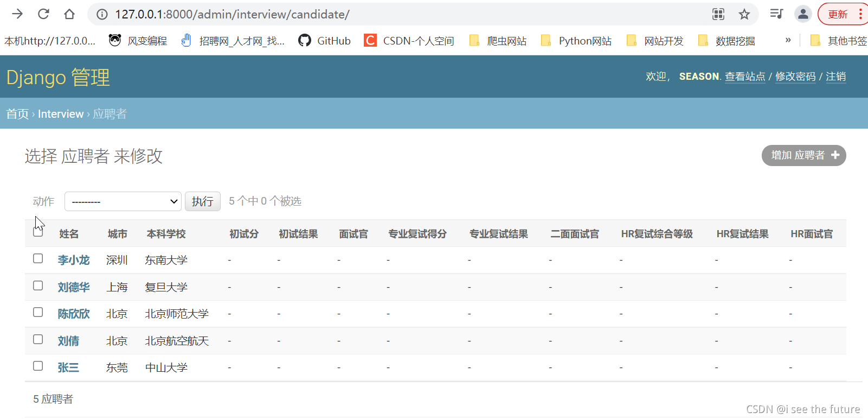The image size is (868, 419).
Task: Open the 网站开发 bookmark folder
Action: click(655, 41)
